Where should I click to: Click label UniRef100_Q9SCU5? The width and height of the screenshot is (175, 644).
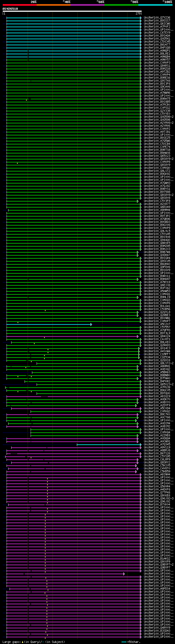coord(157,261)
